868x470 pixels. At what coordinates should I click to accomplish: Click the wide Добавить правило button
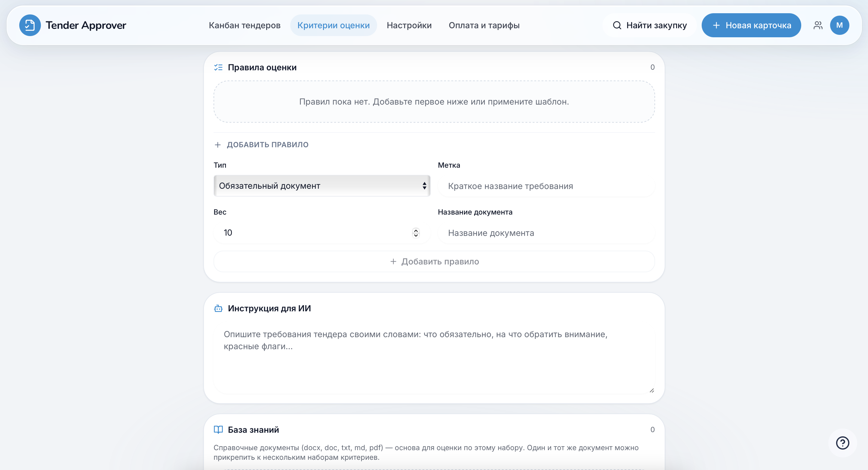434,261
